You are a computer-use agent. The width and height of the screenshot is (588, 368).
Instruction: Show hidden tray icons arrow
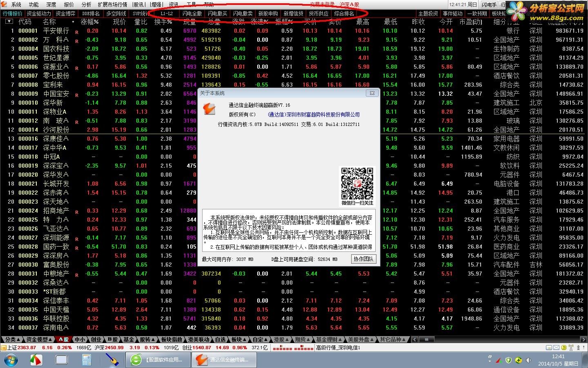490,360
